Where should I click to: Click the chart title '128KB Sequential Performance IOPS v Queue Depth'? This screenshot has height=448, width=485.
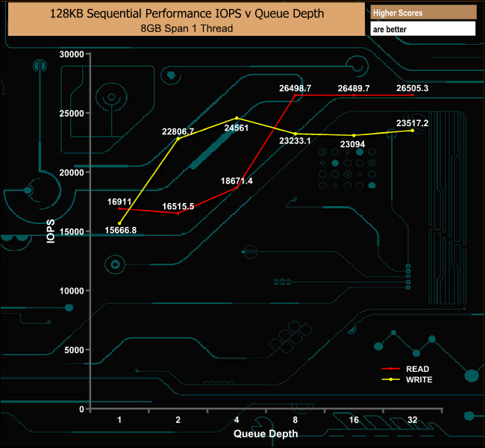(x=187, y=13)
